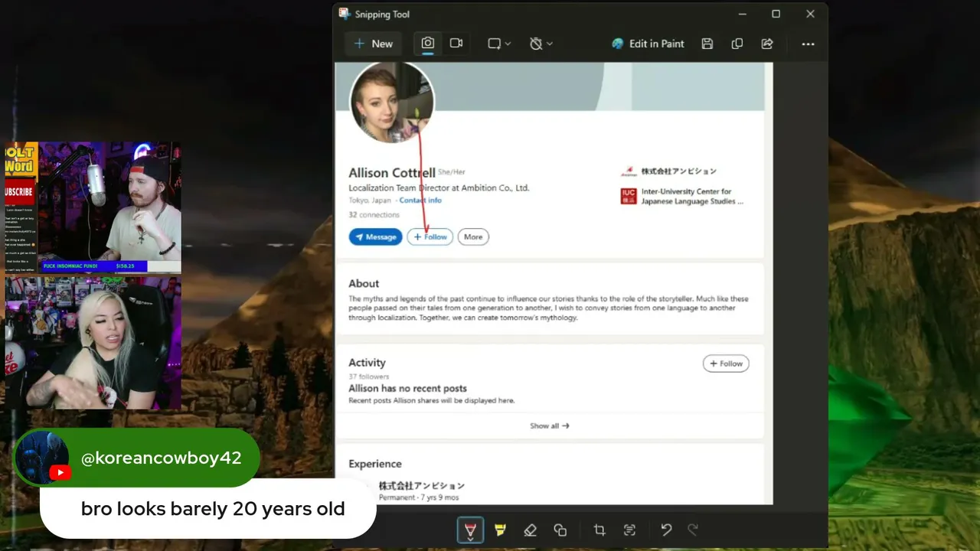Undo the last annotation
The width and height of the screenshot is (980, 551).
(666, 530)
